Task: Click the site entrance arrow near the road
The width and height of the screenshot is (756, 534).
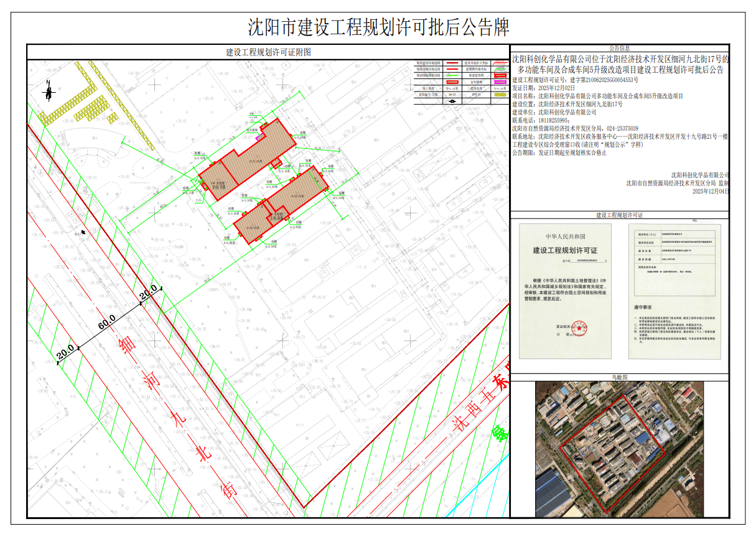Action: pyautogui.click(x=83, y=232)
